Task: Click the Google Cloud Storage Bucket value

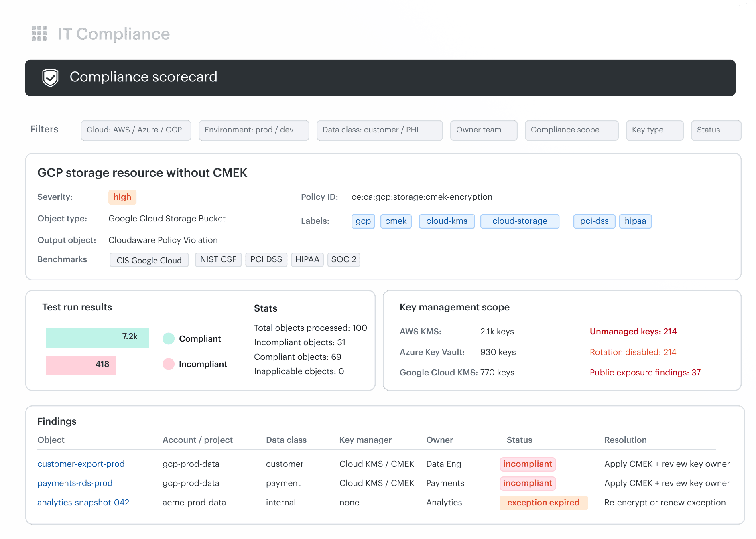Action: click(x=167, y=219)
